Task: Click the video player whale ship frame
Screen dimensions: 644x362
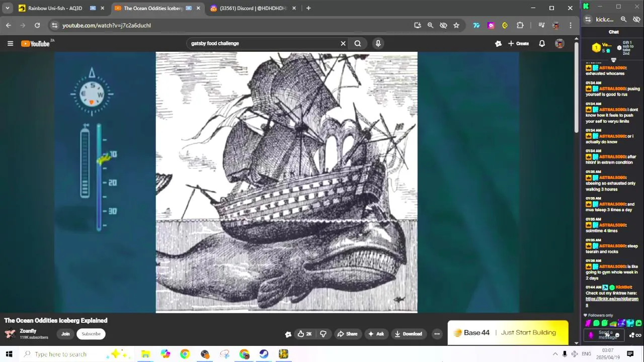Action: 286,182
